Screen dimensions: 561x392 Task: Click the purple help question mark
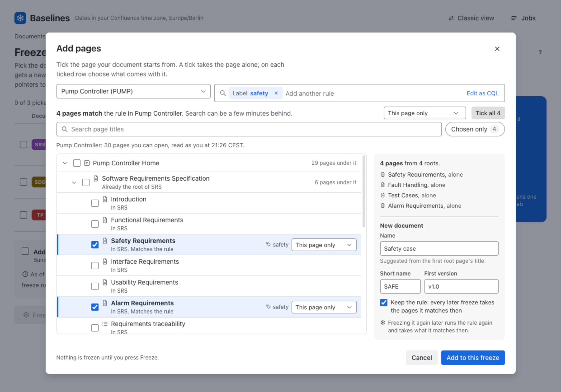(540, 52)
